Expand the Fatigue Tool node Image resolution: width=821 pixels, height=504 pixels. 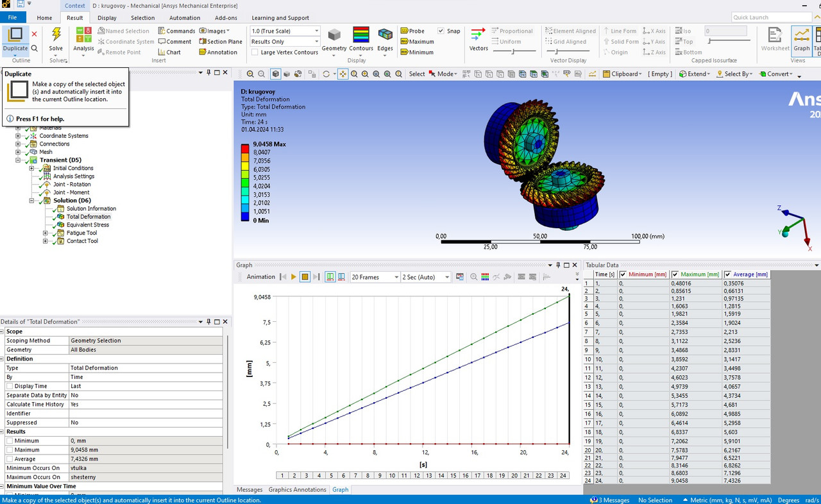(45, 233)
